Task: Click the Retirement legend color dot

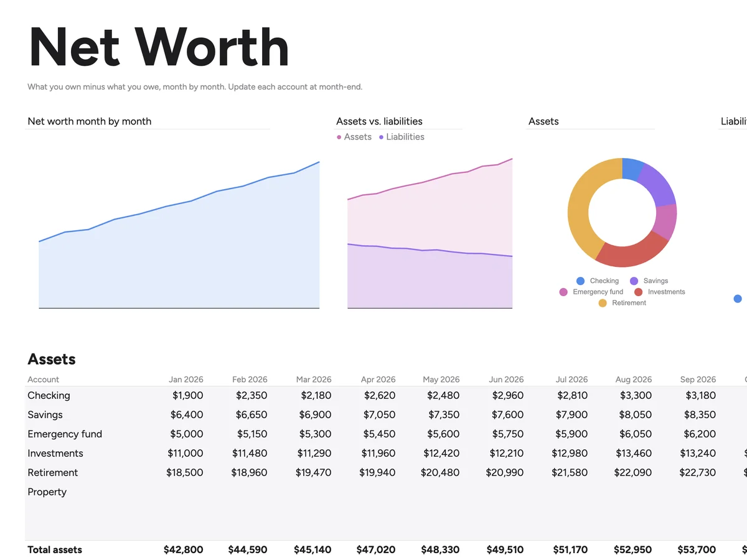Action: pyautogui.click(x=603, y=303)
